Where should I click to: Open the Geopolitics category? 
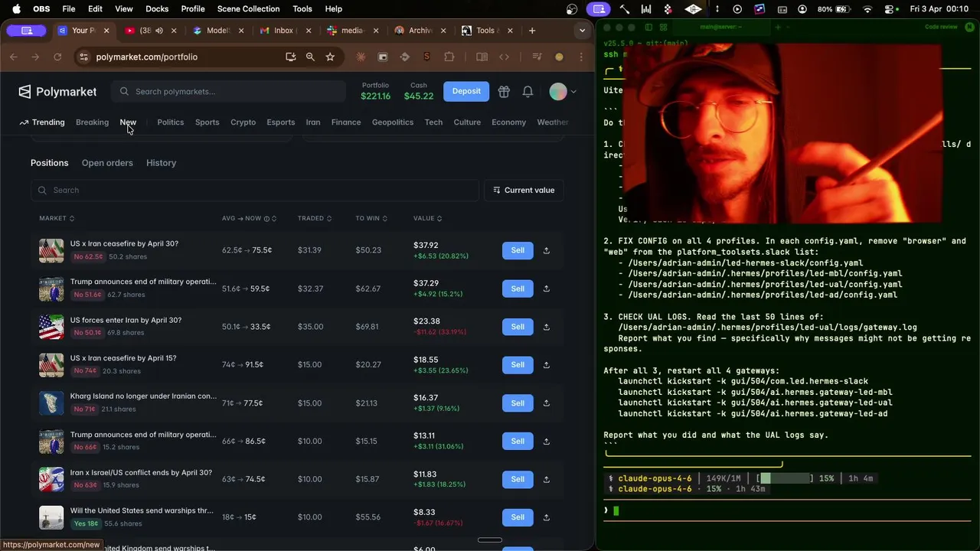pyautogui.click(x=393, y=122)
